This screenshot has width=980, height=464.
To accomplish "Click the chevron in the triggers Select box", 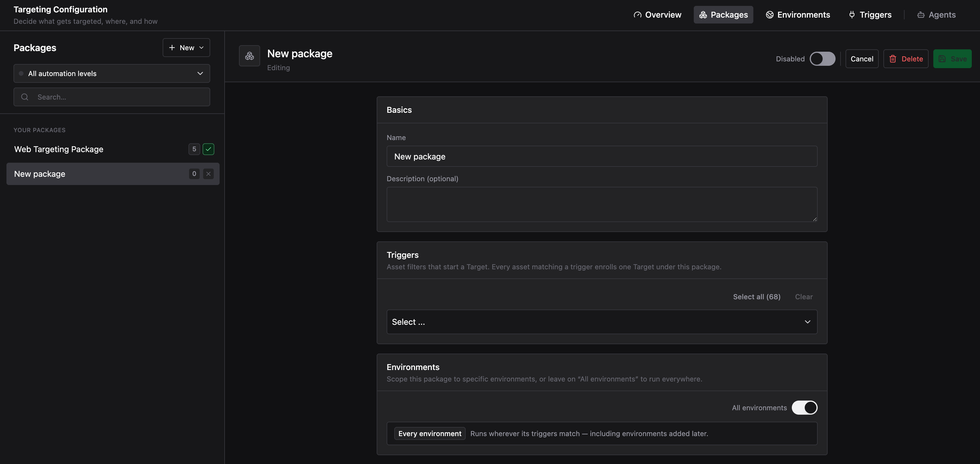I will point(807,322).
